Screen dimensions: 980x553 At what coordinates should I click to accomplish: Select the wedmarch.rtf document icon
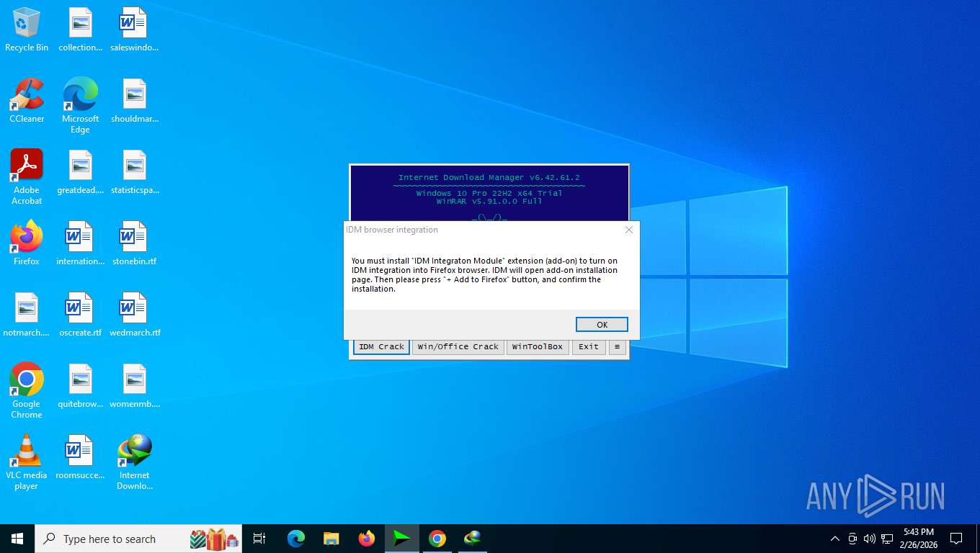click(x=134, y=315)
